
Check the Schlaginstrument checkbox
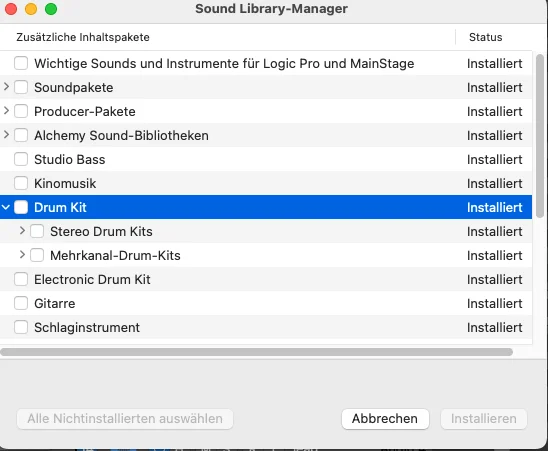[21, 327]
